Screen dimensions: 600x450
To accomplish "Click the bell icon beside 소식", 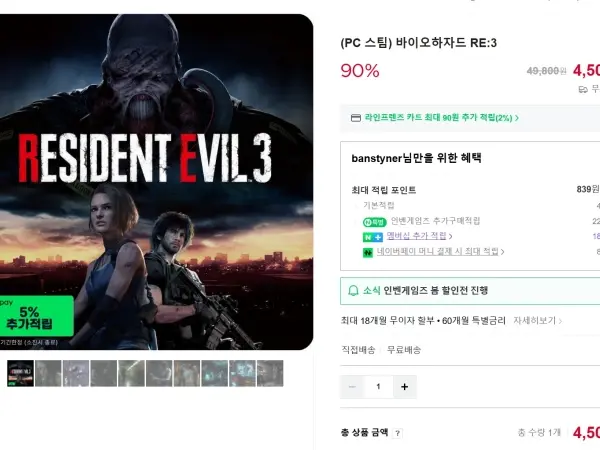I will point(353,290).
